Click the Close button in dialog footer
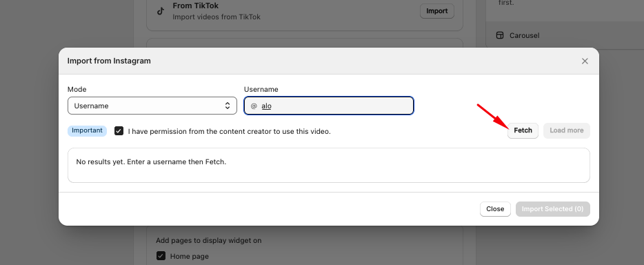The width and height of the screenshot is (644, 265). [495, 208]
